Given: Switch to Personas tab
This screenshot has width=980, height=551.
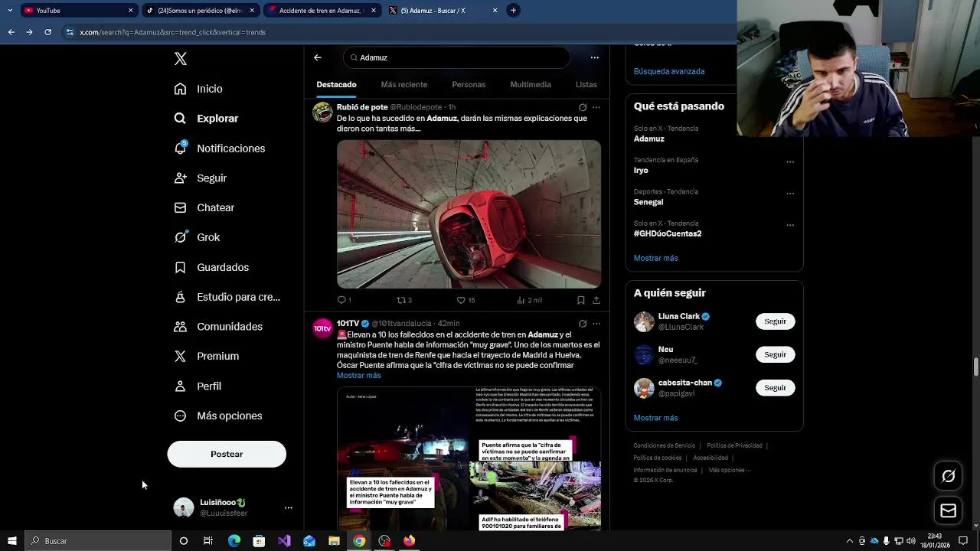Looking at the screenshot, I should point(469,84).
